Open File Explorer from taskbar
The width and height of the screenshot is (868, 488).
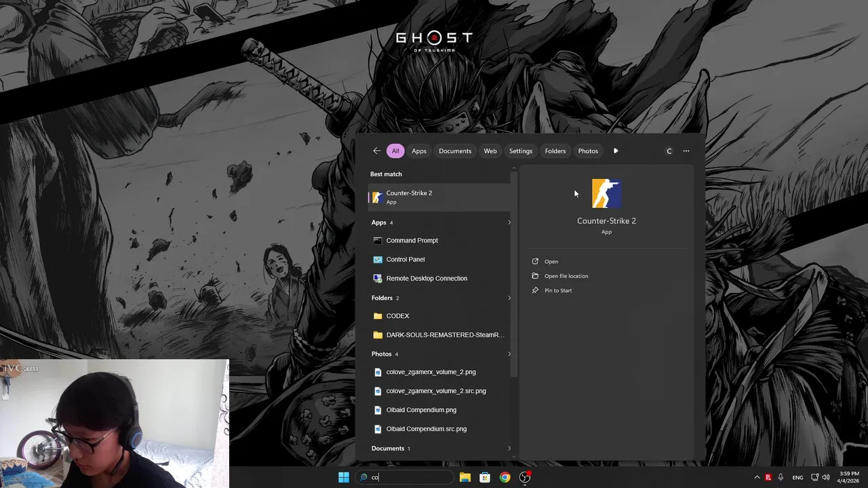pyautogui.click(x=465, y=477)
